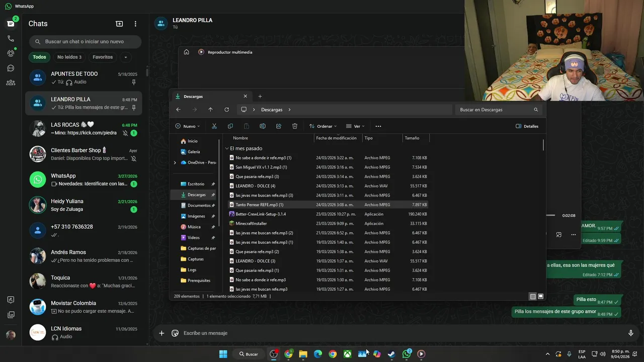The image size is (644, 362).
Task: Toggle the Detalles pane in Explorer
Action: [527, 126]
